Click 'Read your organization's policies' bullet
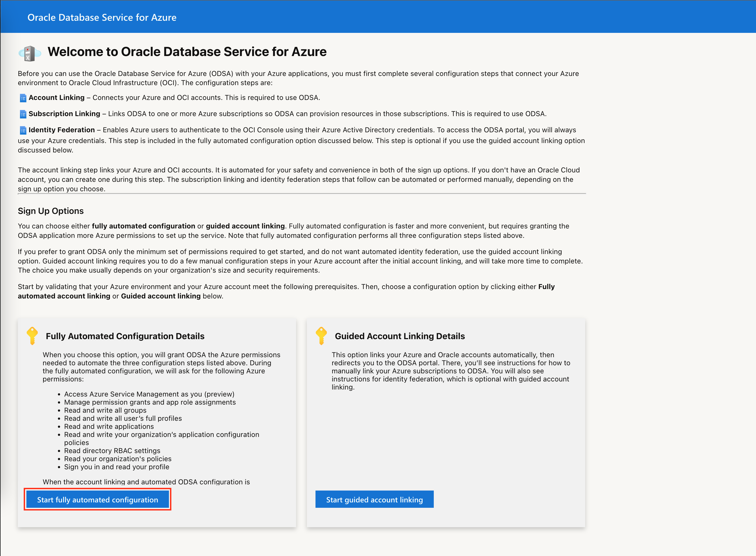The width and height of the screenshot is (756, 556). [x=118, y=459]
